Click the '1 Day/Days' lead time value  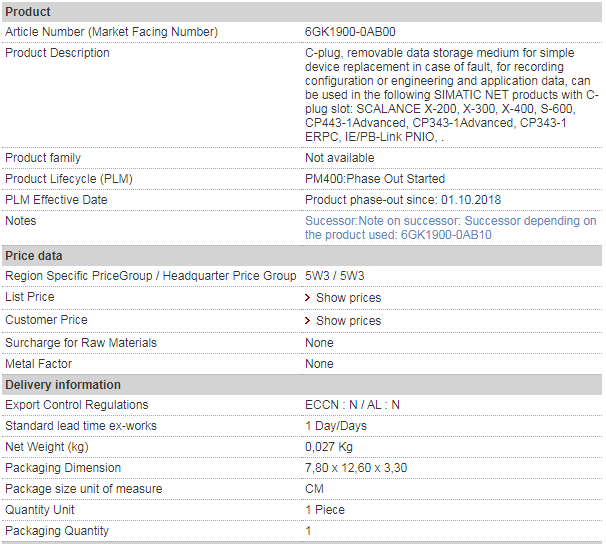[336, 426]
